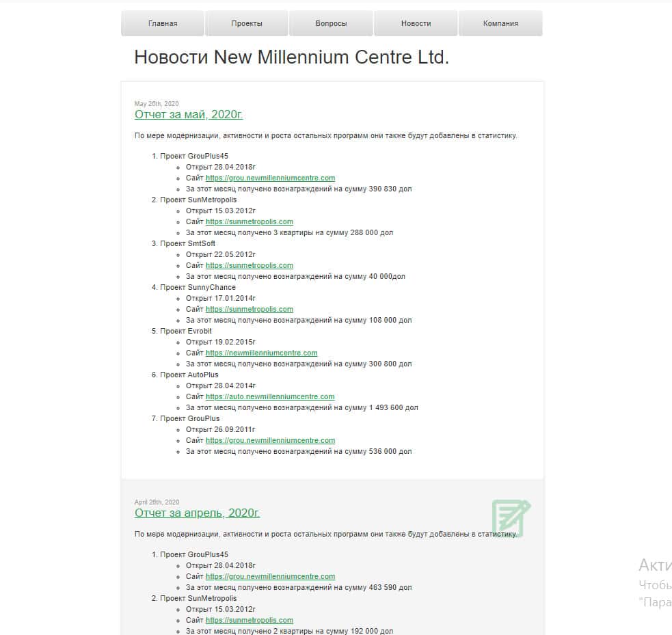Screen dimensions: 672x635
Task: Go to the Проекты menu tab
Action: coord(246,23)
